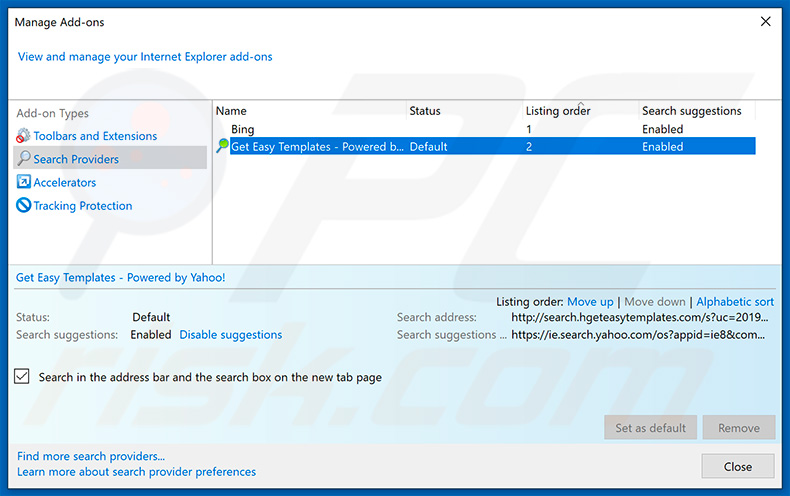Click the Close button
790x496 pixels.
tap(738, 466)
